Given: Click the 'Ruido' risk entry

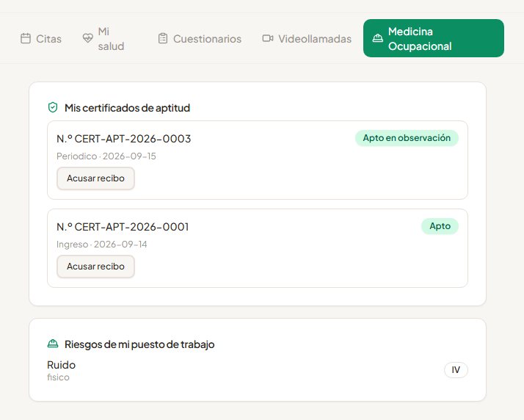Looking at the screenshot, I should point(61,365).
